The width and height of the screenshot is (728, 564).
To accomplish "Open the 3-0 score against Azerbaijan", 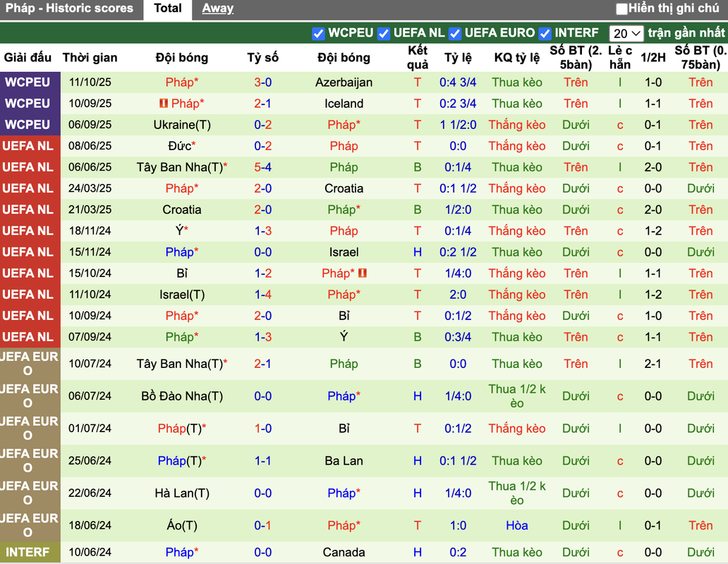I will (263, 82).
